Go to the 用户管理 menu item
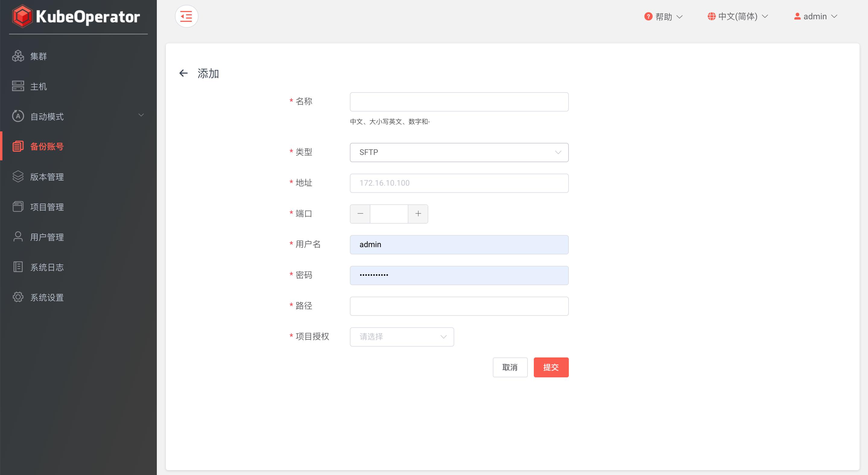The height and width of the screenshot is (475, 868). tap(78, 237)
